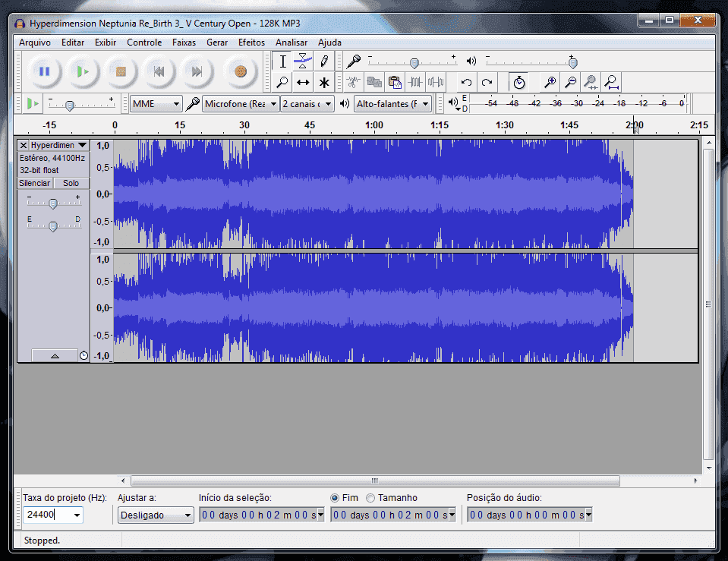Redo the last action

click(487, 83)
